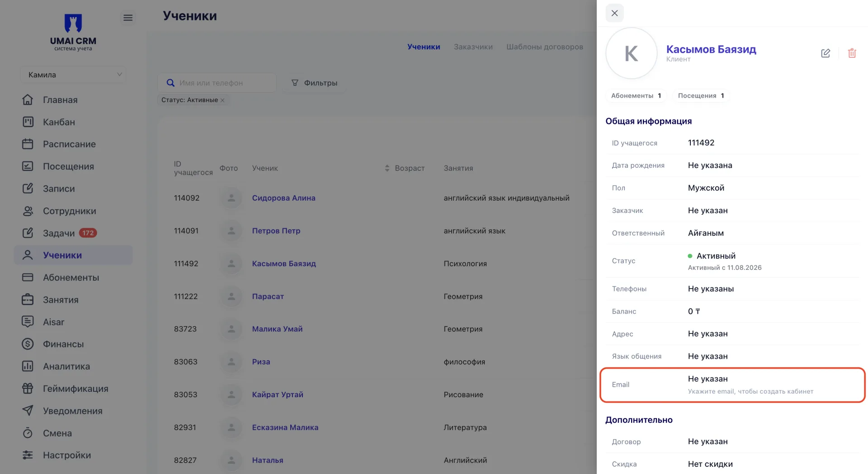868x474 pixels.
Task: Click the Уведомления paper plane icon
Action: tap(28, 411)
